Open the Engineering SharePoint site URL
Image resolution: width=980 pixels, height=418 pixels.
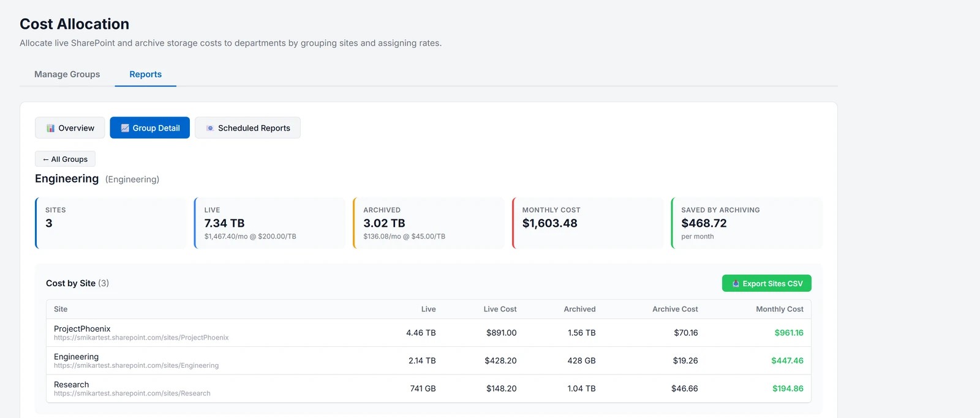pyautogui.click(x=136, y=365)
